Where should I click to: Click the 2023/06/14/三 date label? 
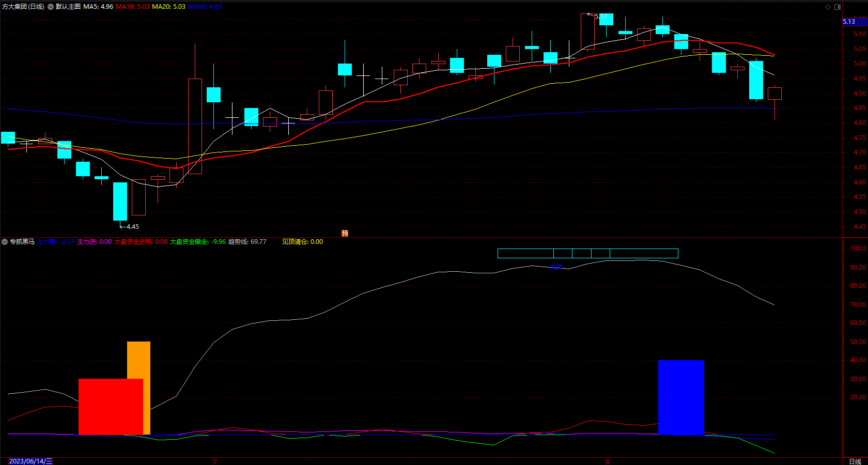click(x=30, y=461)
